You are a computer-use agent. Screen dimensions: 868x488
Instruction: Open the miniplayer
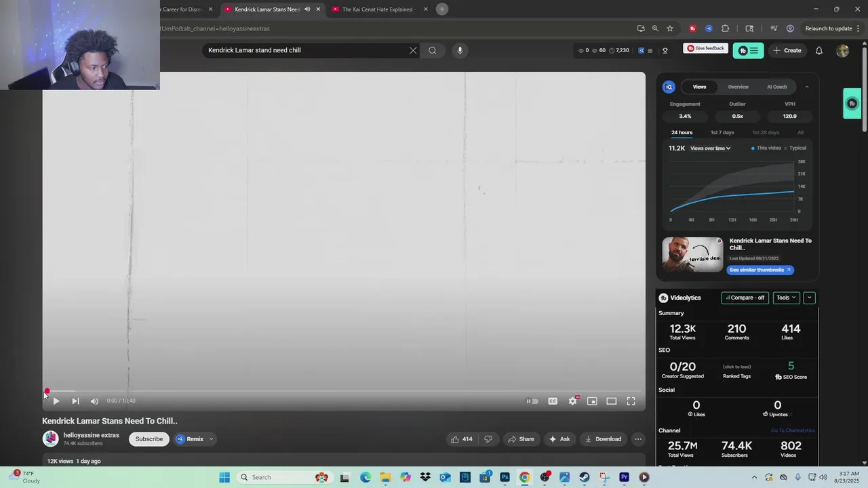(x=592, y=401)
